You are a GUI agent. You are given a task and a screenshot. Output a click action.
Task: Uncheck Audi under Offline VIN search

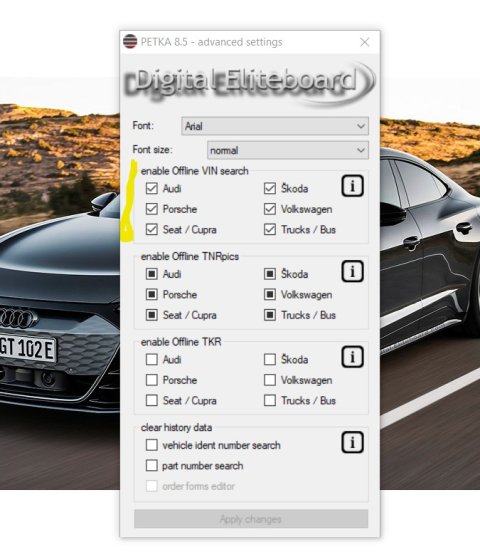pos(152,188)
